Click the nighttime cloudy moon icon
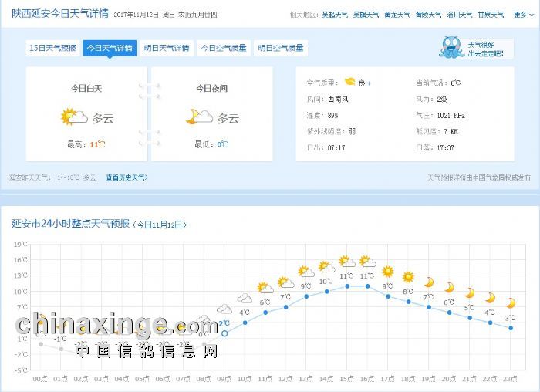The height and width of the screenshot is (392, 540). 198,117
